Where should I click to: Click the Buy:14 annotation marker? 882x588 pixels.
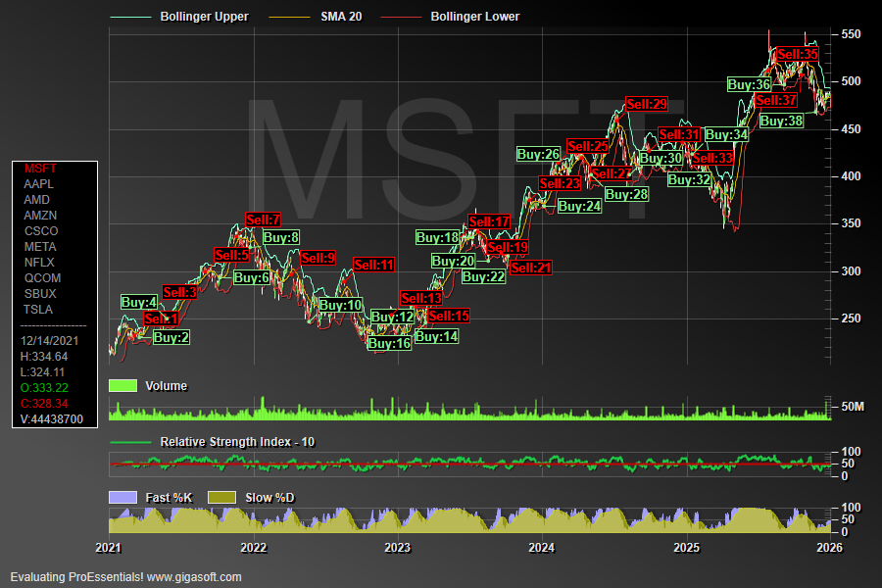tap(436, 336)
